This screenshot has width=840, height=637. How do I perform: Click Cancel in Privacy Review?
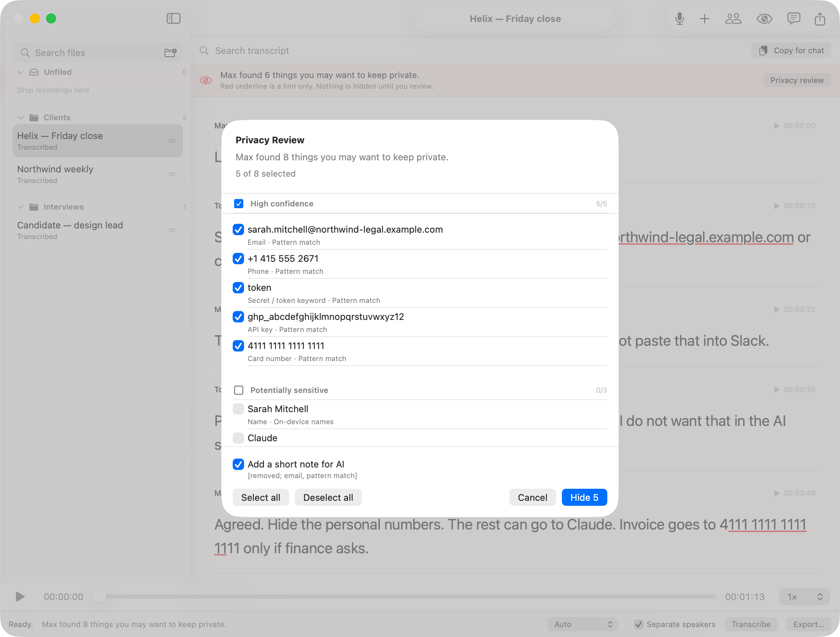[532, 498]
